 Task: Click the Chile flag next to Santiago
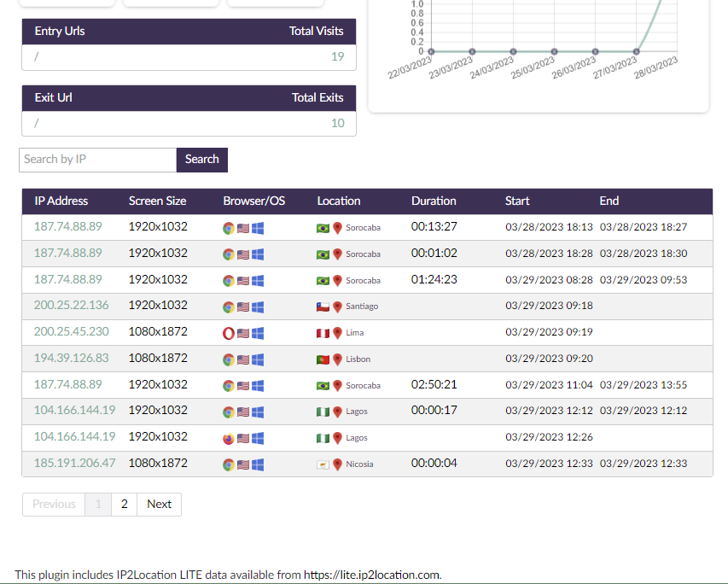pyautogui.click(x=323, y=307)
